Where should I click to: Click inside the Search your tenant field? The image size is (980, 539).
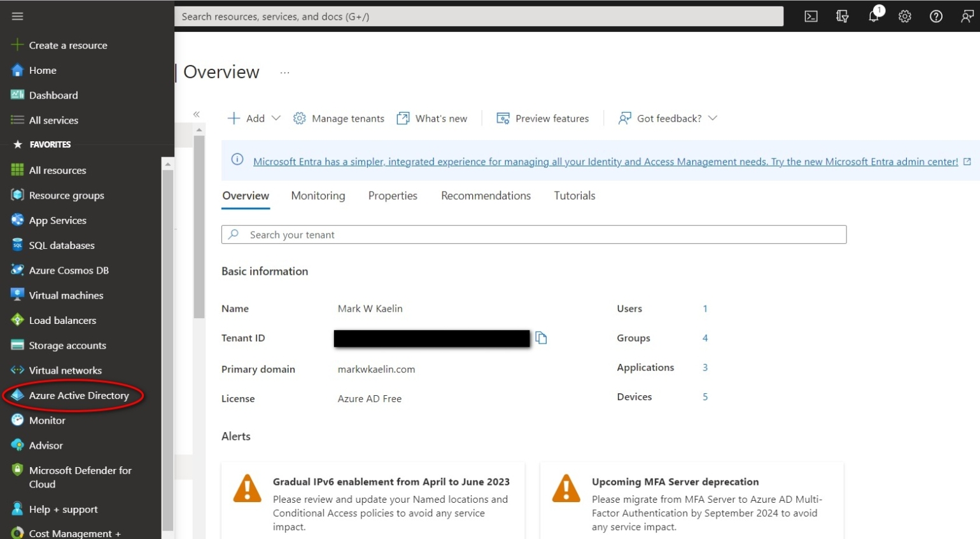533,234
